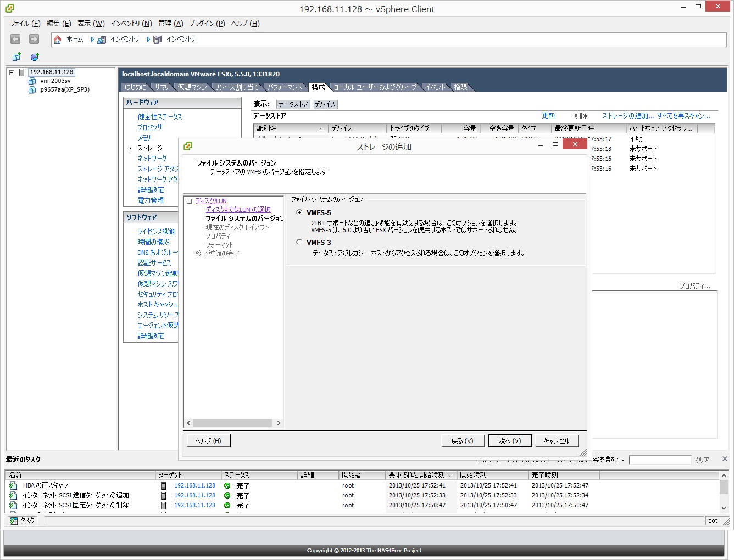This screenshot has height=560, width=734.
Task: Click the ヘルプ (H) button in wizard
Action: point(208,441)
